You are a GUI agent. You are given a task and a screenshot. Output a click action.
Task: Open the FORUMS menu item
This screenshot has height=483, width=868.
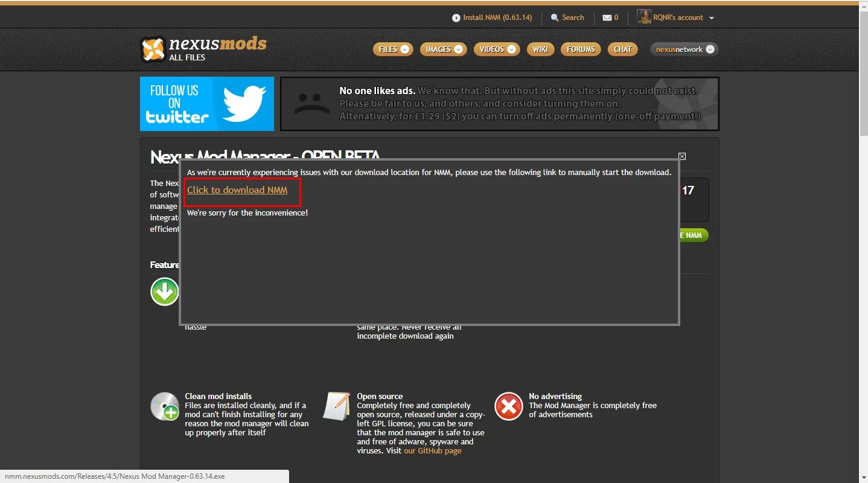[581, 50]
